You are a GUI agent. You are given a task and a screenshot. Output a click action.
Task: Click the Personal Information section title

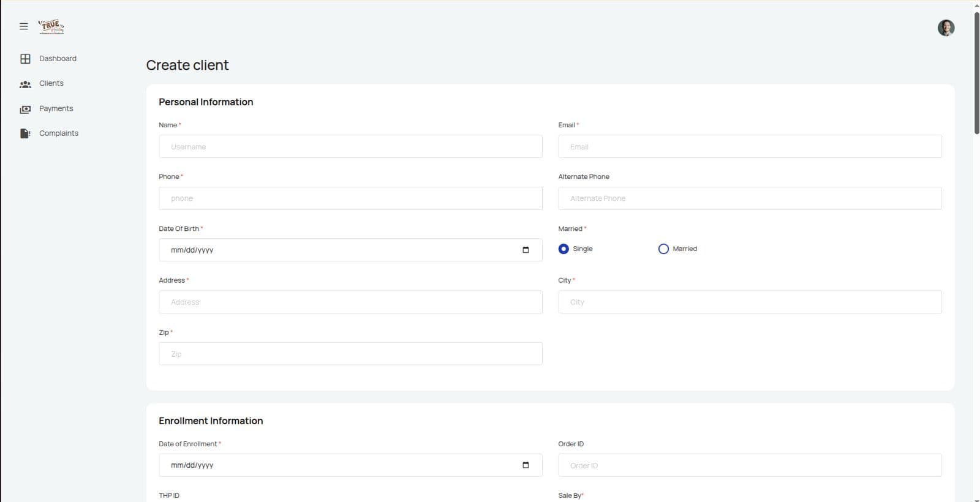tap(206, 102)
